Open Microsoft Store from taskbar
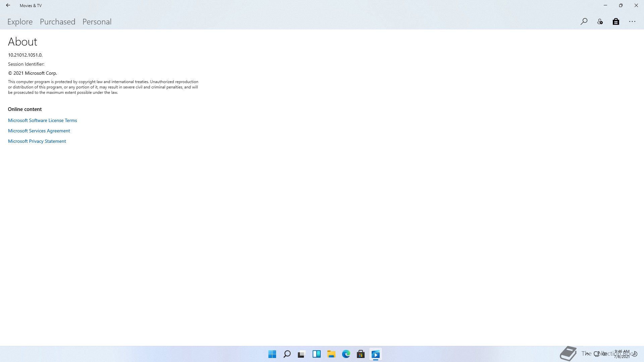Viewport: 644px width, 362px height. pos(361,354)
